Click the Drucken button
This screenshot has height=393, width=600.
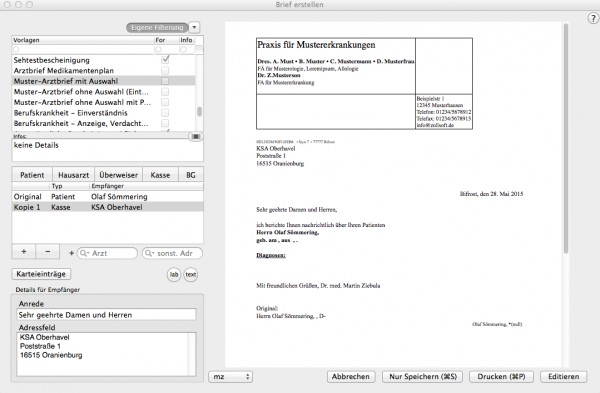[501, 377]
